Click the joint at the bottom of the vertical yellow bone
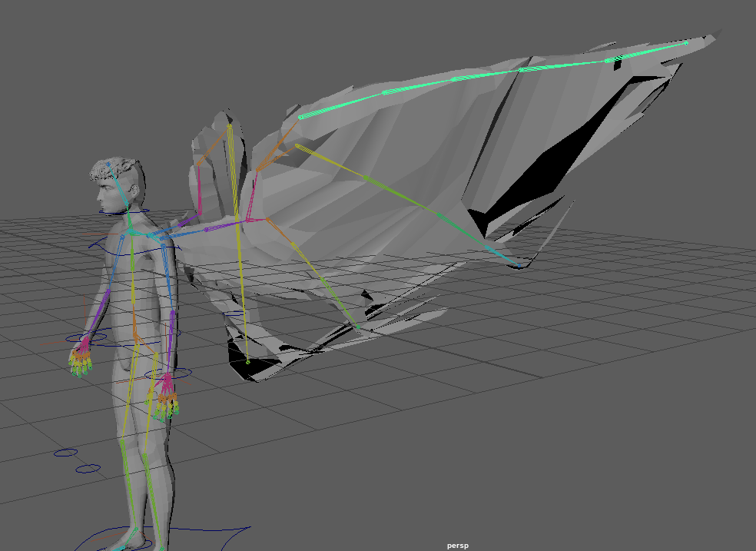756x551 pixels. [247, 360]
